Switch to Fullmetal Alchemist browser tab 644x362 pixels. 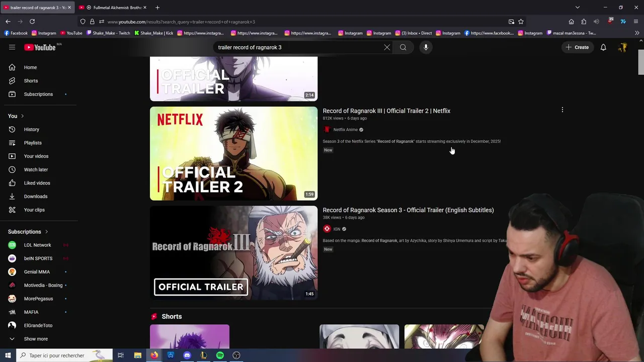pos(113,8)
